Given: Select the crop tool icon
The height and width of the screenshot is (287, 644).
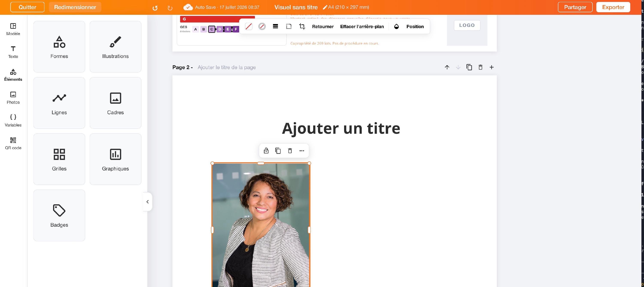Looking at the screenshot, I should [302, 26].
